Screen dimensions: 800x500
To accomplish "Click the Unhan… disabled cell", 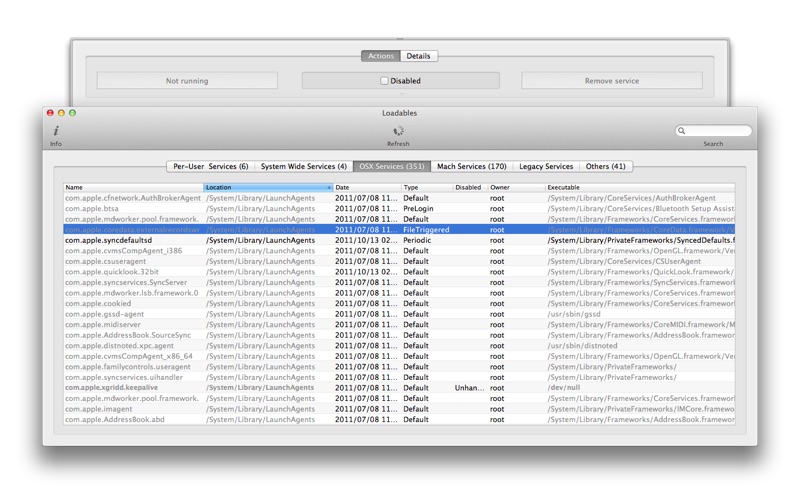I will click(469, 388).
